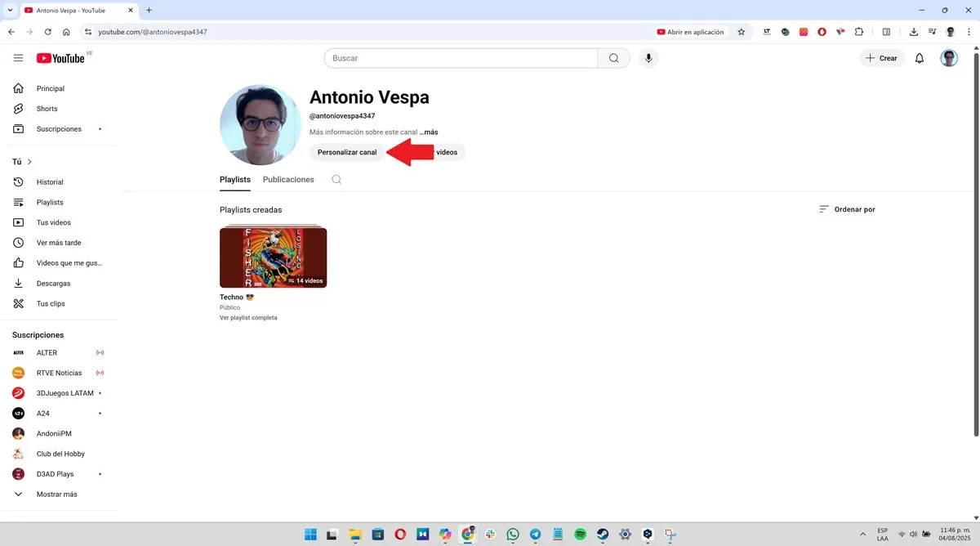The width and height of the screenshot is (980, 546).
Task: Open the browser extensions puzzle icon
Action: [x=859, y=32]
